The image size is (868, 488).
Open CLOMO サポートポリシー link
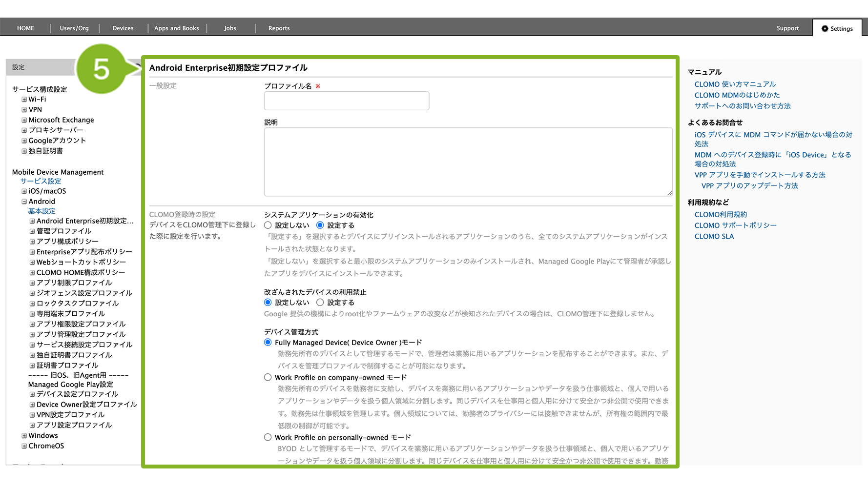[x=735, y=225]
